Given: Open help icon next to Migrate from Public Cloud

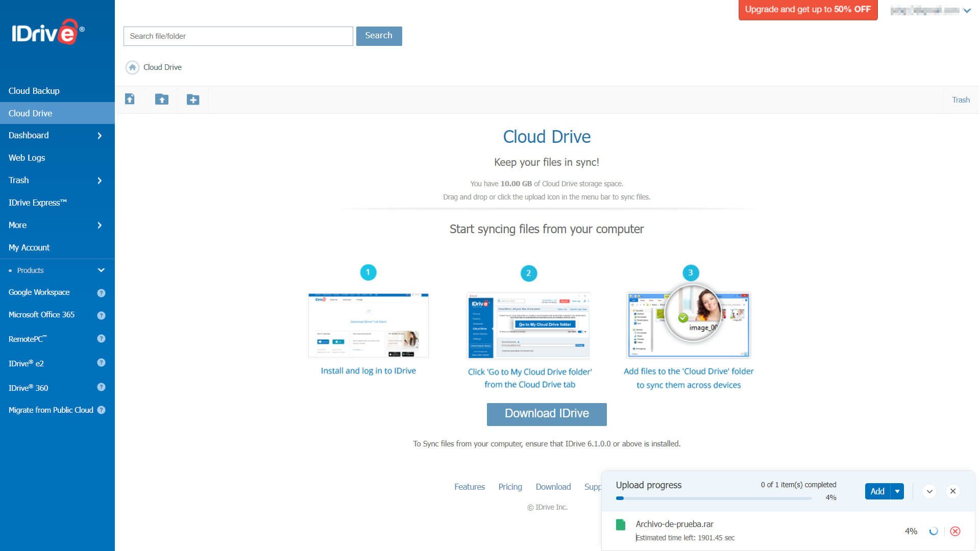Looking at the screenshot, I should [101, 410].
